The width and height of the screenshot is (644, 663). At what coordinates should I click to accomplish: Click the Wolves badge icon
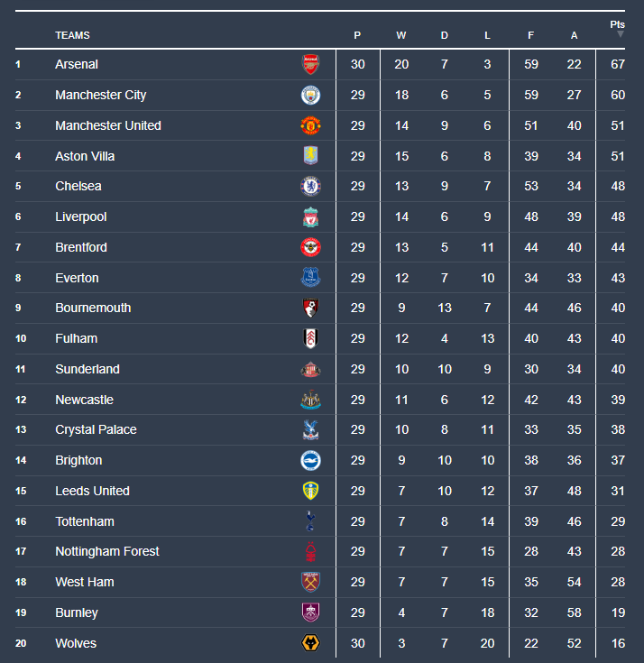(310, 643)
